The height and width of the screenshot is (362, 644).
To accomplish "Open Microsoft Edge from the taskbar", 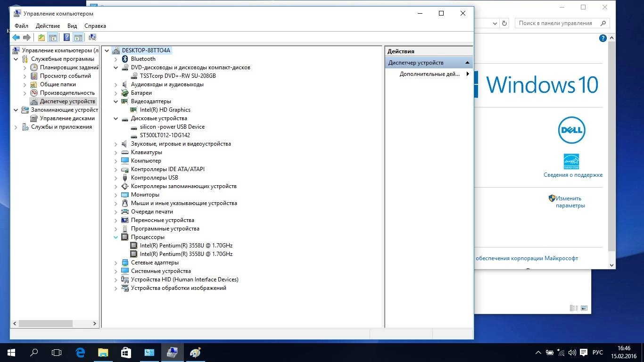I will [80, 352].
